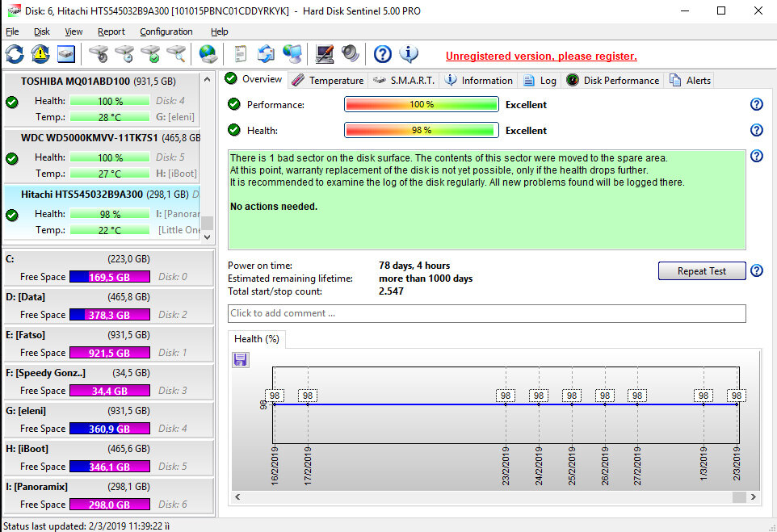The height and width of the screenshot is (532, 777).
Task: Click the help icon next to Performance
Action: coord(756,104)
